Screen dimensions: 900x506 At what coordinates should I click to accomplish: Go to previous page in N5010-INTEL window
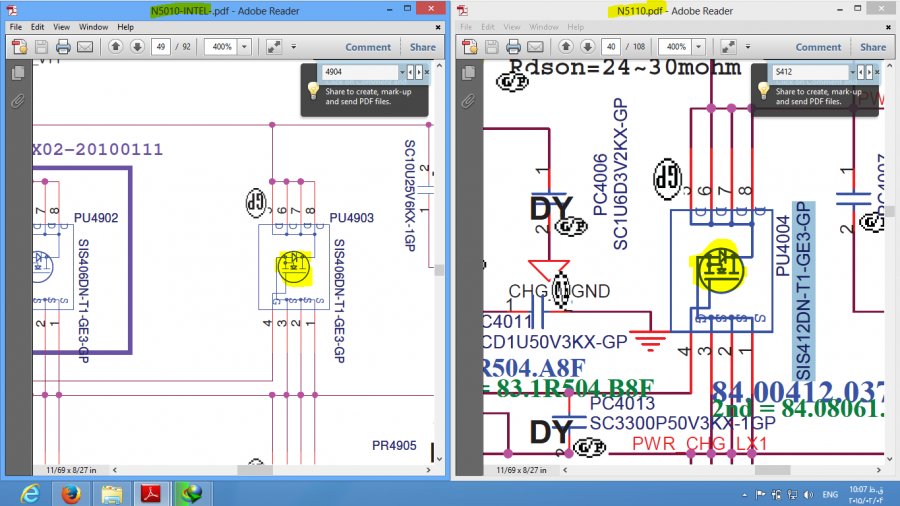[x=115, y=47]
